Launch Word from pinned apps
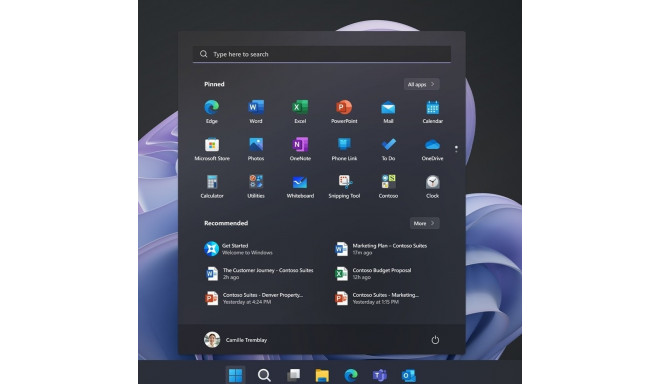This screenshot has width=660, height=384. pyautogui.click(x=256, y=111)
